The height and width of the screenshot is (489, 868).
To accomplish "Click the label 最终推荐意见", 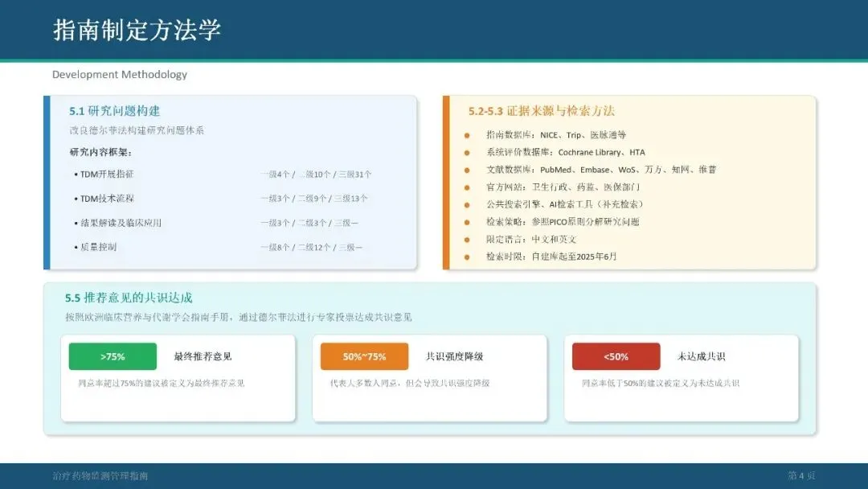I will (203, 356).
